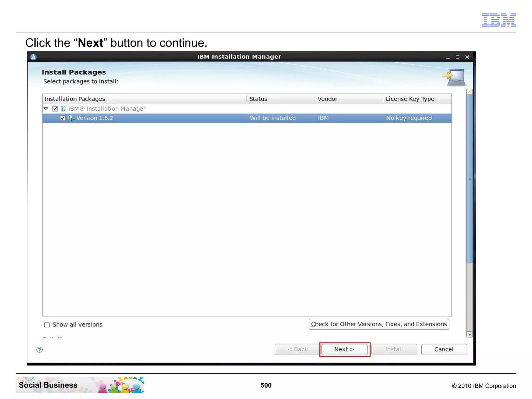Click the 'Will be installed' status cell
The width and height of the screenshot is (532, 399).
tap(273, 118)
